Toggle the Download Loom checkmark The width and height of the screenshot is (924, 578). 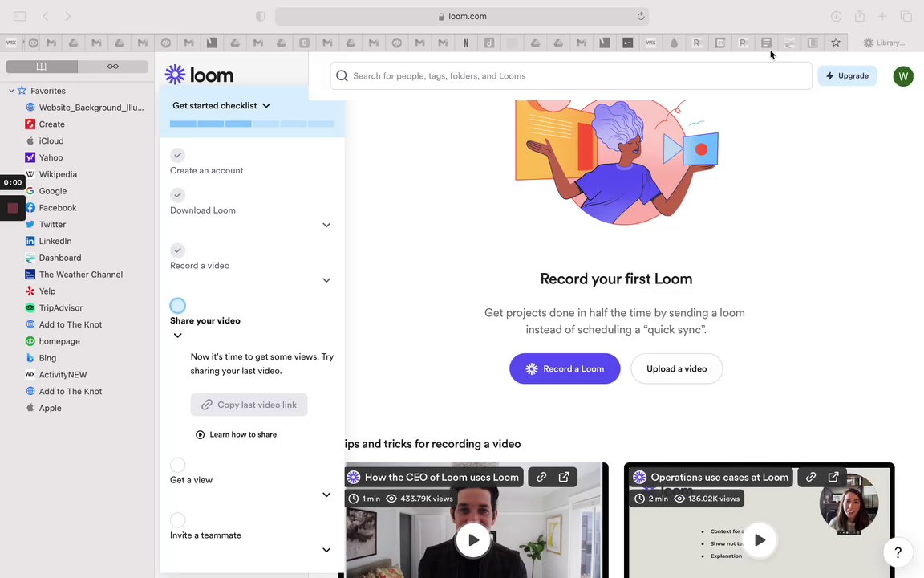pyautogui.click(x=177, y=194)
